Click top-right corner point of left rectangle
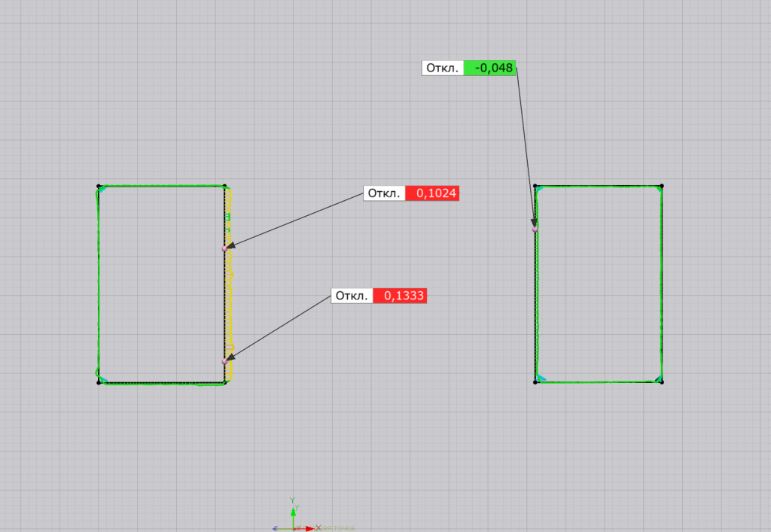The height and width of the screenshot is (532, 771). [x=224, y=186]
